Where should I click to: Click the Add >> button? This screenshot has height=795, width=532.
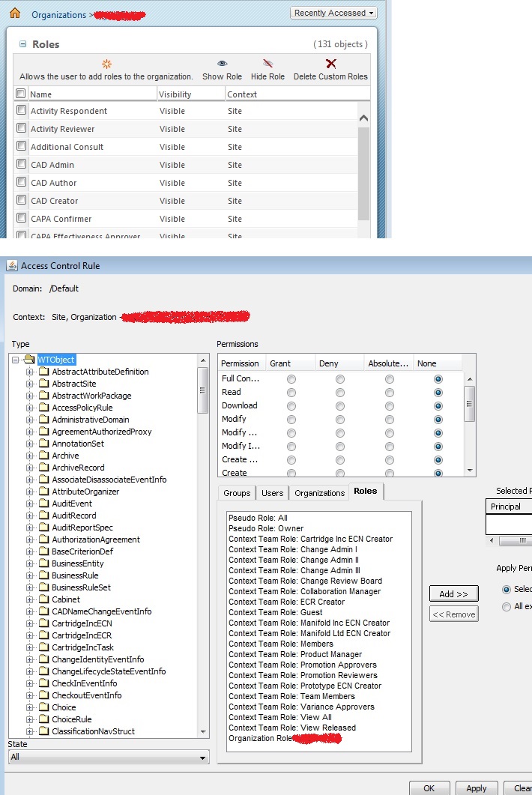click(453, 593)
